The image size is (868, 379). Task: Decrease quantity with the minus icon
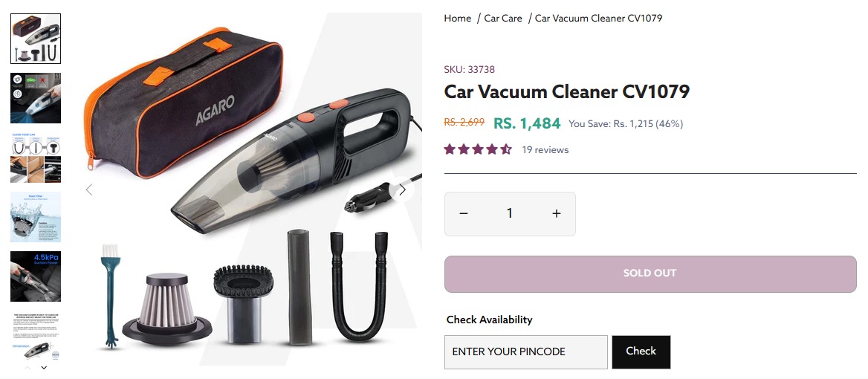point(464,213)
